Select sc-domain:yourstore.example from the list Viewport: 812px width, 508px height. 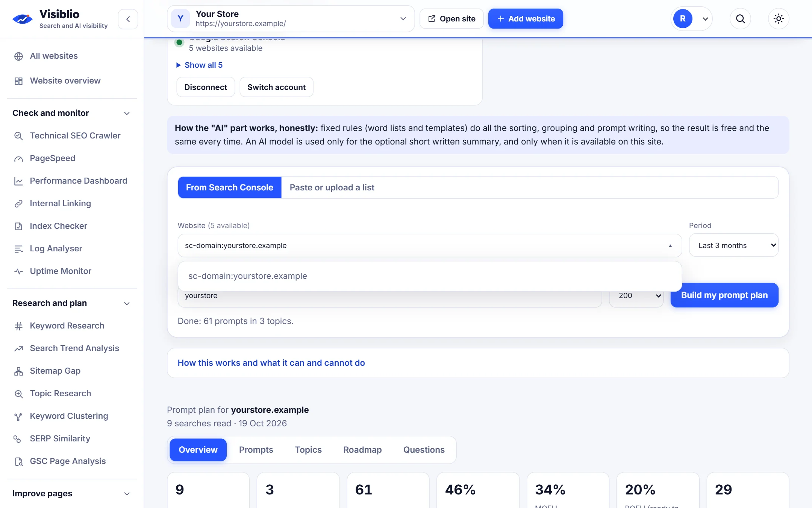pyautogui.click(x=430, y=276)
